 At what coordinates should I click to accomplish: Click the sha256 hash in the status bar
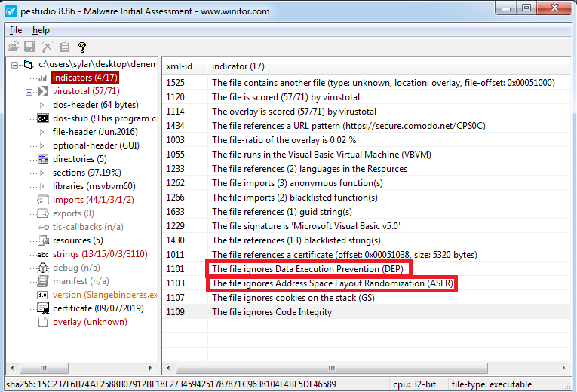pyautogui.click(x=171, y=384)
